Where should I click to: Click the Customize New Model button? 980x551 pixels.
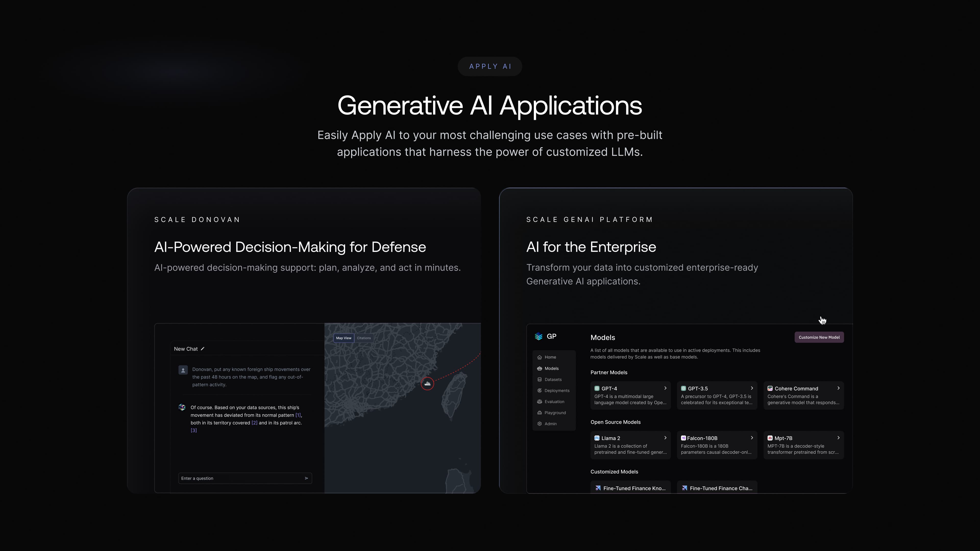[x=819, y=337]
